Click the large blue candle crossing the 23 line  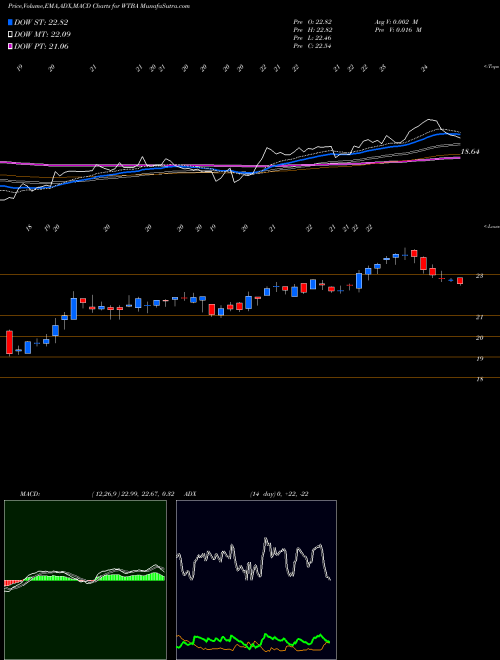[359, 281]
